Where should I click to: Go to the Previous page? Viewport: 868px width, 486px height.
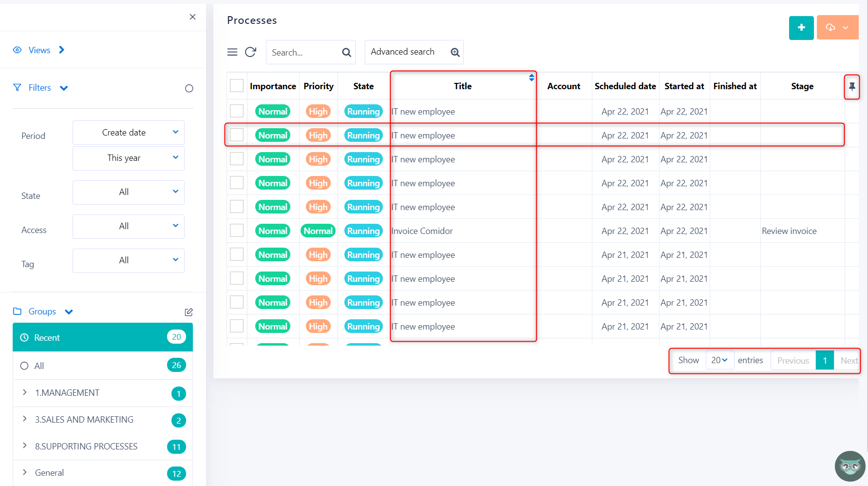[x=793, y=361]
